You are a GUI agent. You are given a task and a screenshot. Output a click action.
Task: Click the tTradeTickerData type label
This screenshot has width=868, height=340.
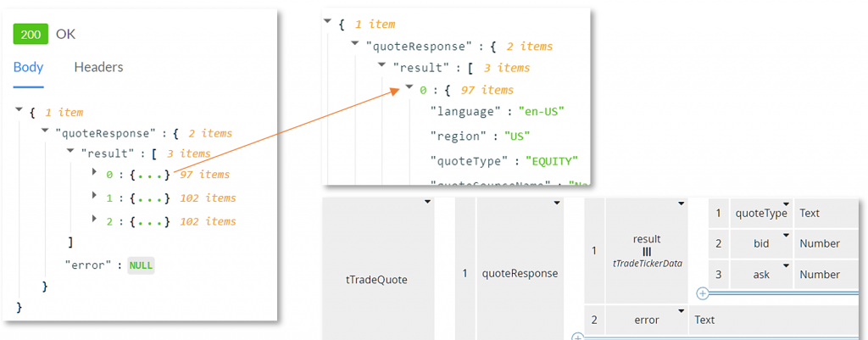pos(646,264)
